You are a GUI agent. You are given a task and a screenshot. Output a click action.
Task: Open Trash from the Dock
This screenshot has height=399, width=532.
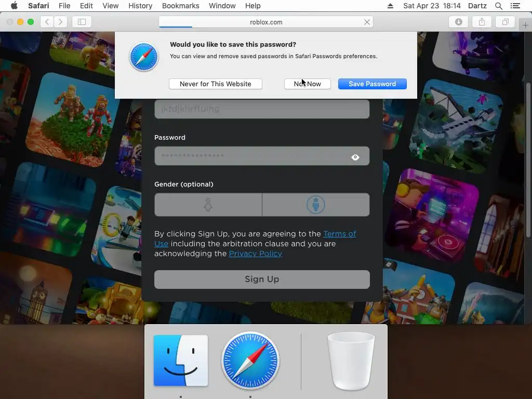[x=351, y=361]
